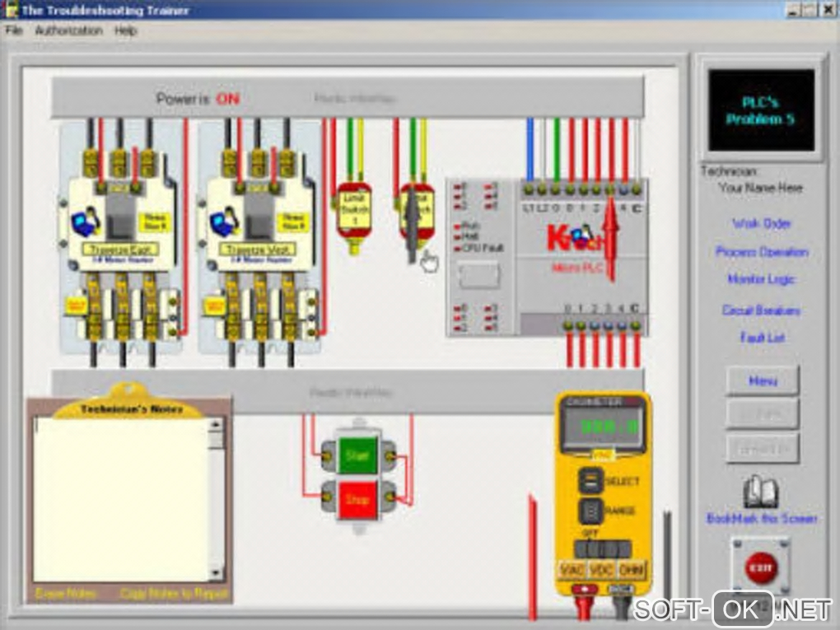Open the Authorization menu
This screenshot has height=630, width=840.
68,30
